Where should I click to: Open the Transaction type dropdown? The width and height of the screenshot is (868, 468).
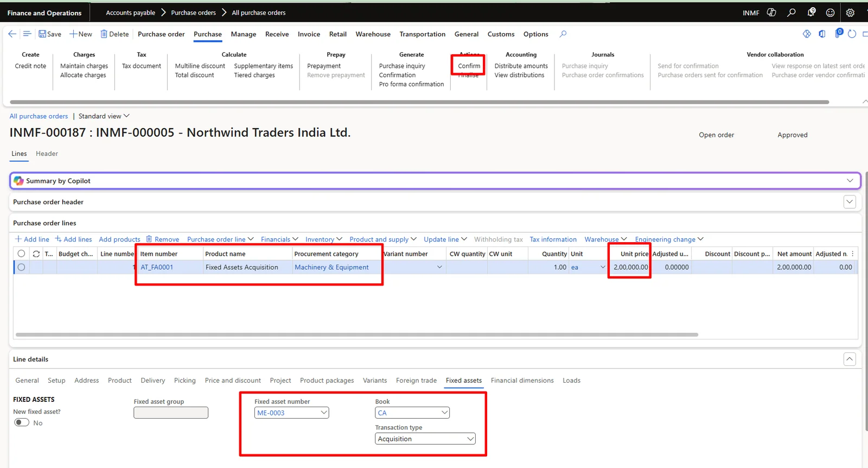coord(470,439)
